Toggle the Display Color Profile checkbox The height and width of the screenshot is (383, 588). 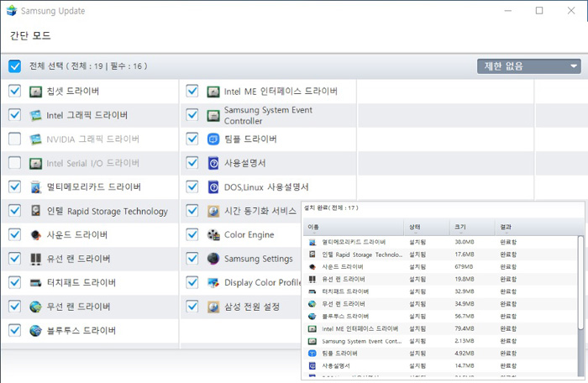click(x=192, y=282)
